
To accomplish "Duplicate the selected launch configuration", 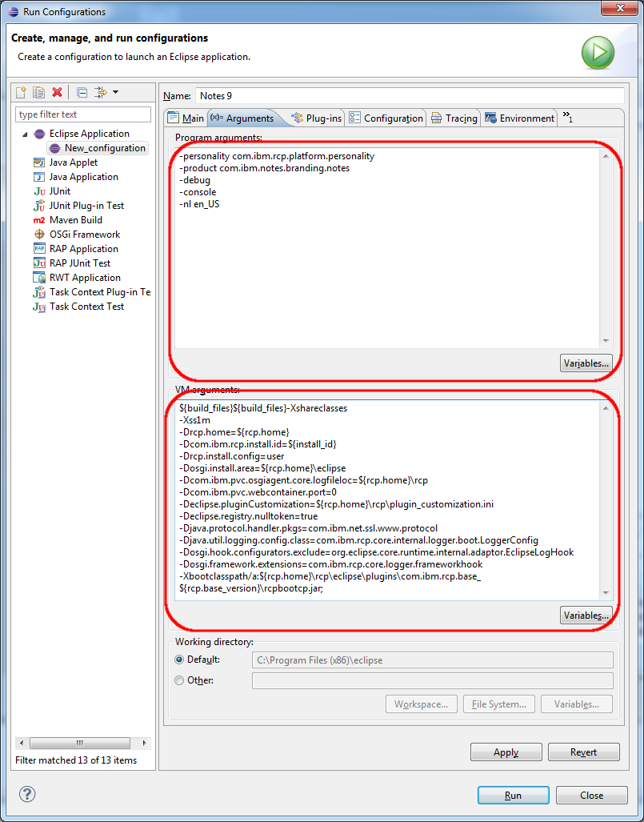I will pos(38,93).
